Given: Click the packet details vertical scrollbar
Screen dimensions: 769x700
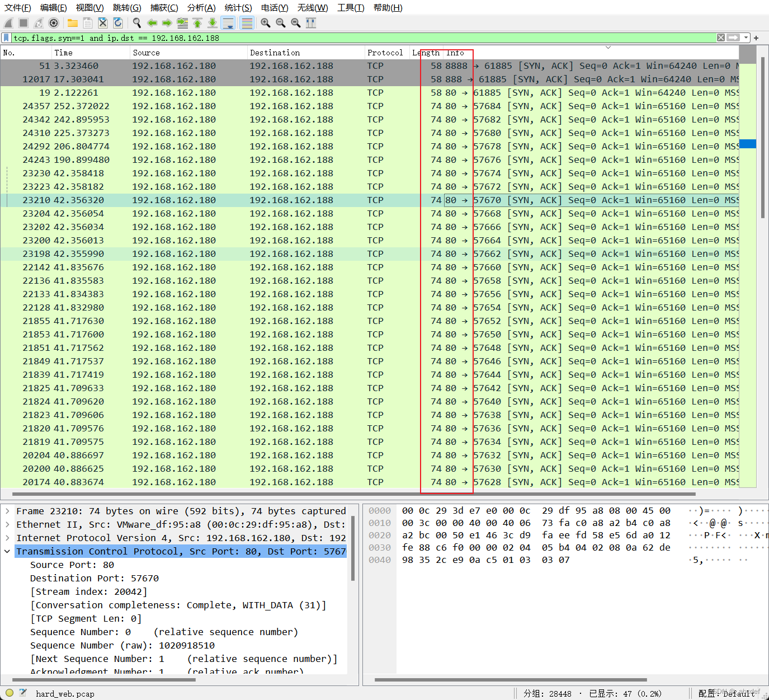Looking at the screenshot, I should click(353, 548).
